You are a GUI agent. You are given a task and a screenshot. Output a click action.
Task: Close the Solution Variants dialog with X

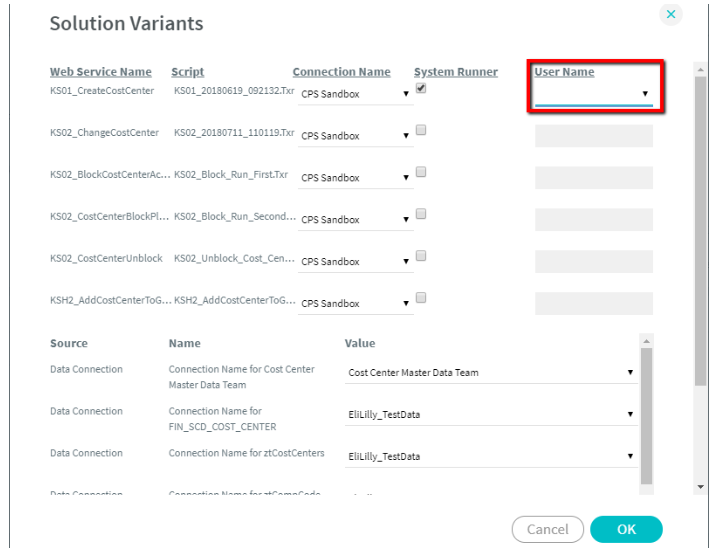pyautogui.click(x=671, y=14)
